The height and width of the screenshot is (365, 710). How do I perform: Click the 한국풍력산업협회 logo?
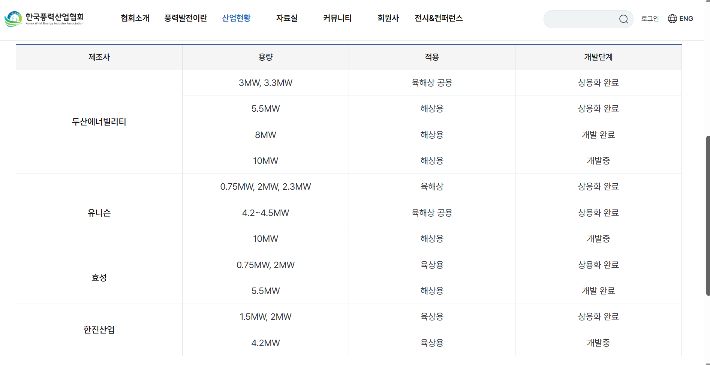pos(44,19)
